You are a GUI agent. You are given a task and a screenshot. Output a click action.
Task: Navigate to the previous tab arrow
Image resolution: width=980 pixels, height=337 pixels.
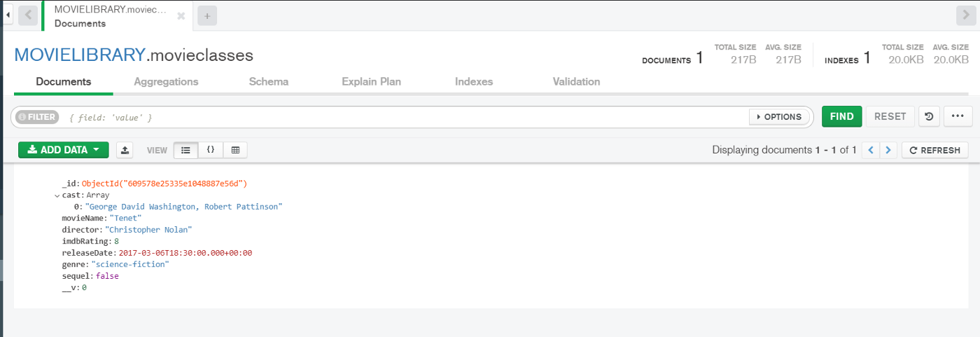coord(28,15)
